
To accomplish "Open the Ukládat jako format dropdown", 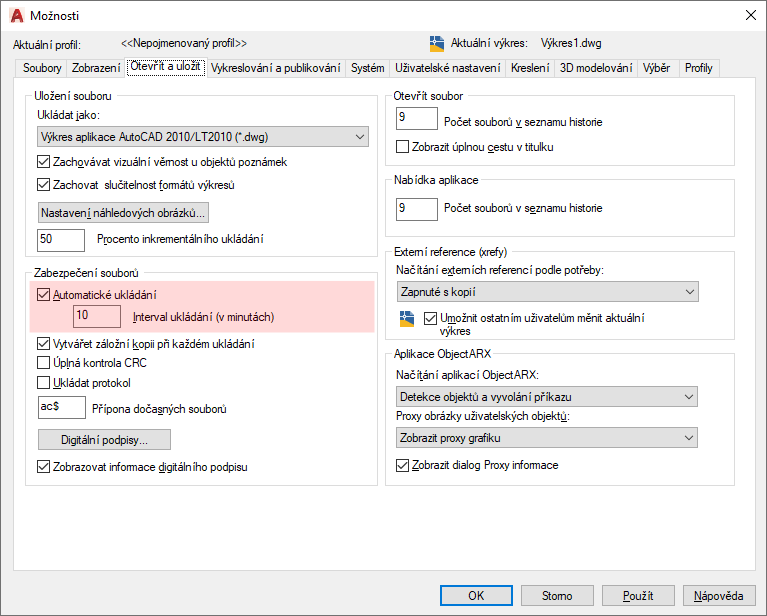I will (203, 137).
